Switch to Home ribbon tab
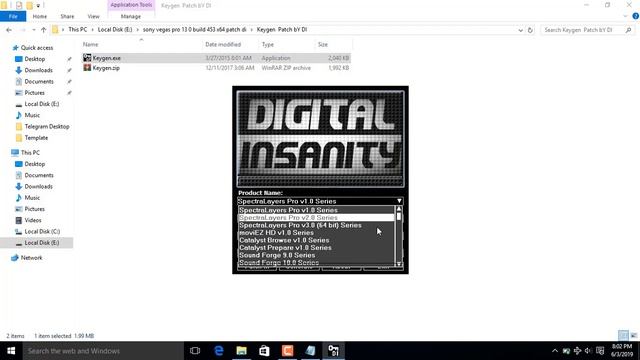Image resolution: width=640 pixels, height=360 pixels. click(x=40, y=16)
